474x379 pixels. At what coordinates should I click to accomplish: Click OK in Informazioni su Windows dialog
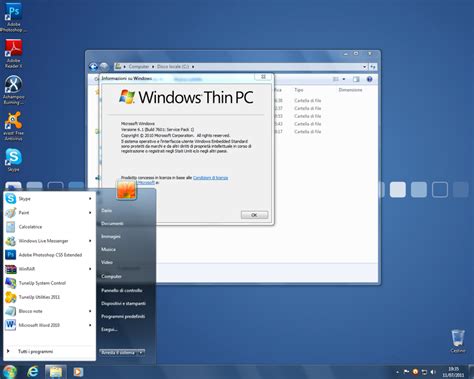point(254,215)
